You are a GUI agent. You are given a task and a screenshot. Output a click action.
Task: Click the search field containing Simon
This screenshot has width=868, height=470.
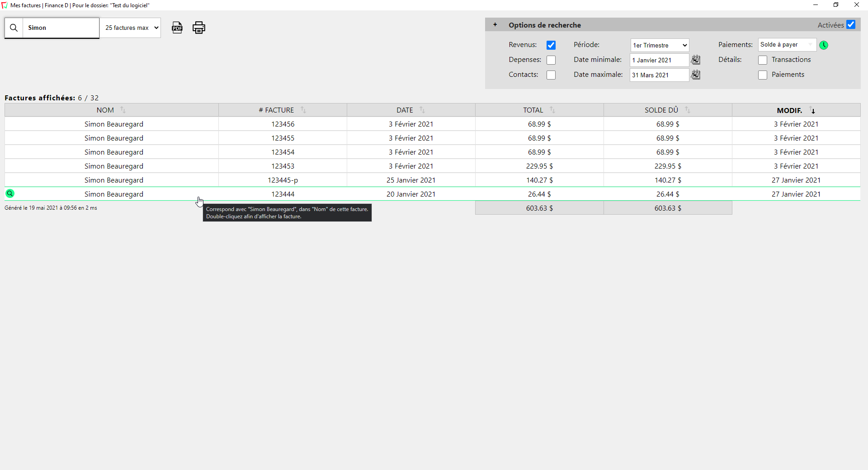tap(61, 28)
